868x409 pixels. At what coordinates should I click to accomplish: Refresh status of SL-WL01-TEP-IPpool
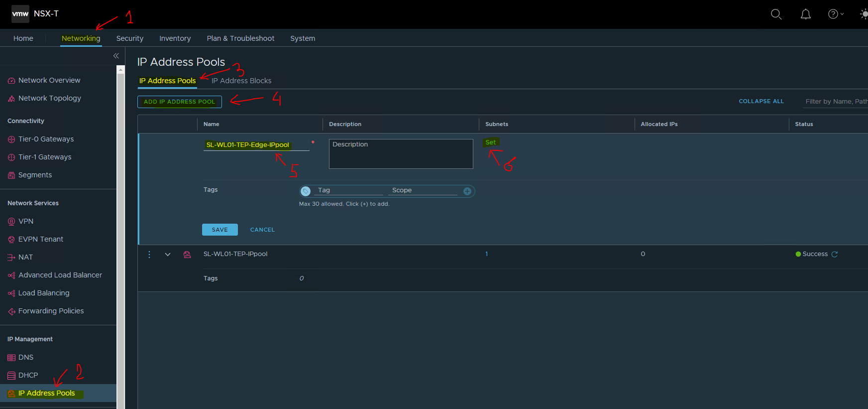(x=835, y=254)
